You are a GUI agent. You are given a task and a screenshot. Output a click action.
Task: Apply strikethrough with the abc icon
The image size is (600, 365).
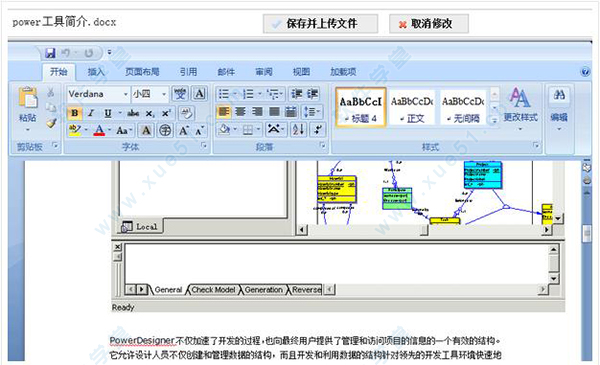[133, 113]
